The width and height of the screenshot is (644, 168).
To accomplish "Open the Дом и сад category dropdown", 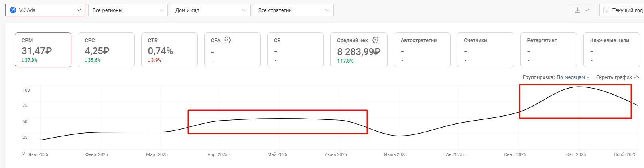I will 211,10.
